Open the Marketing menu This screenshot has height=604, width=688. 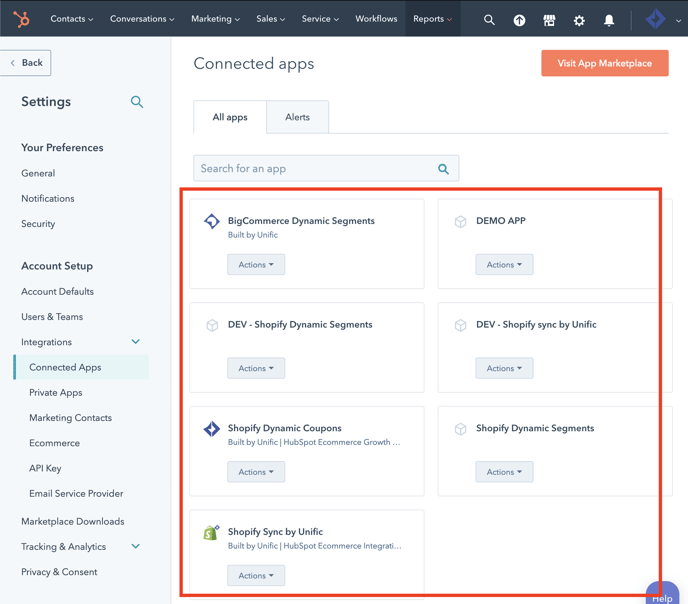point(215,19)
